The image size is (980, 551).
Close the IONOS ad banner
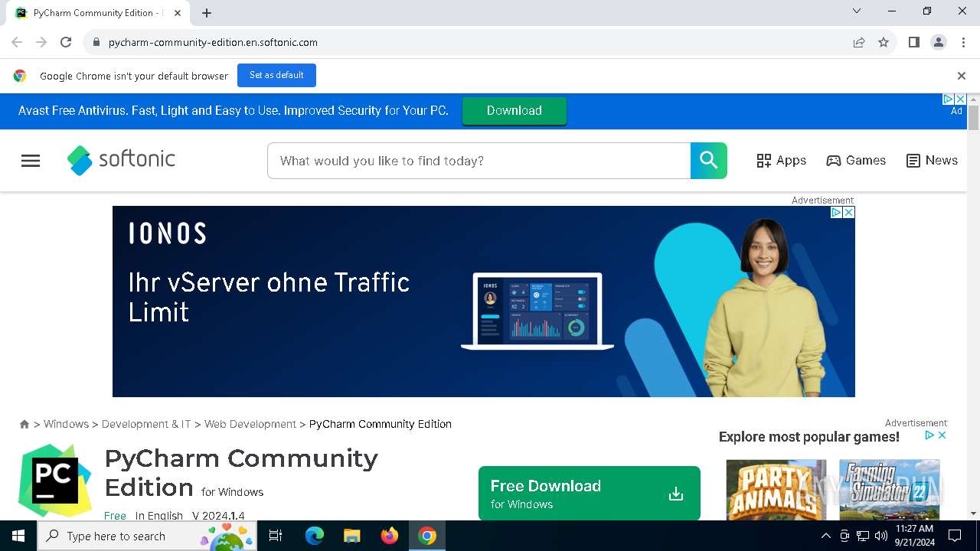click(x=848, y=213)
